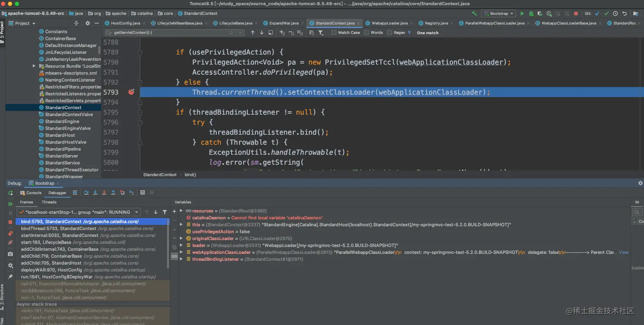The image size is (644, 325).
Task: Step out using the blue up arrow
Action: 113,193
